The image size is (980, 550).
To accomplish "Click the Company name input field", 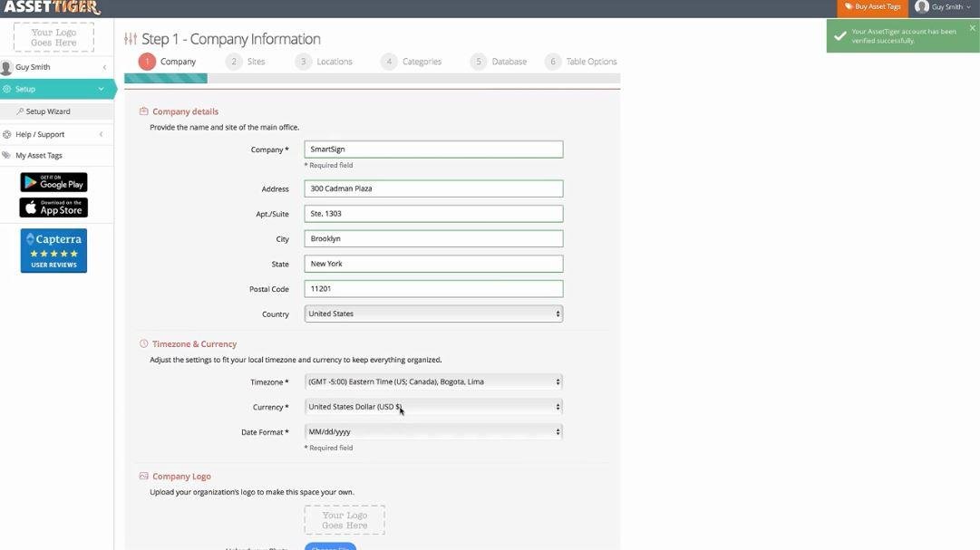I will [x=433, y=150].
